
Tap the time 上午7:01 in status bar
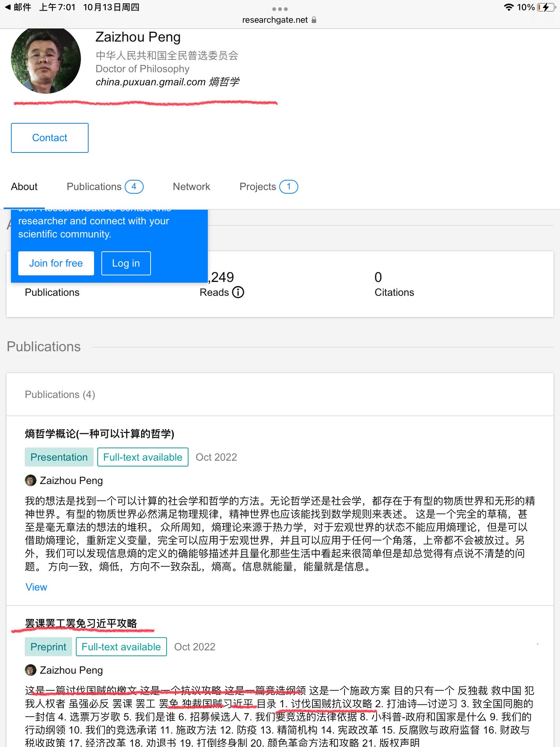57,7
